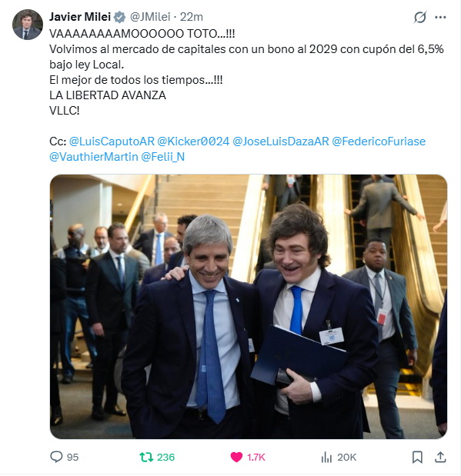Bookmark this post
Image resolution: width=461 pixels, height=476 pixels.
[417, 457]
